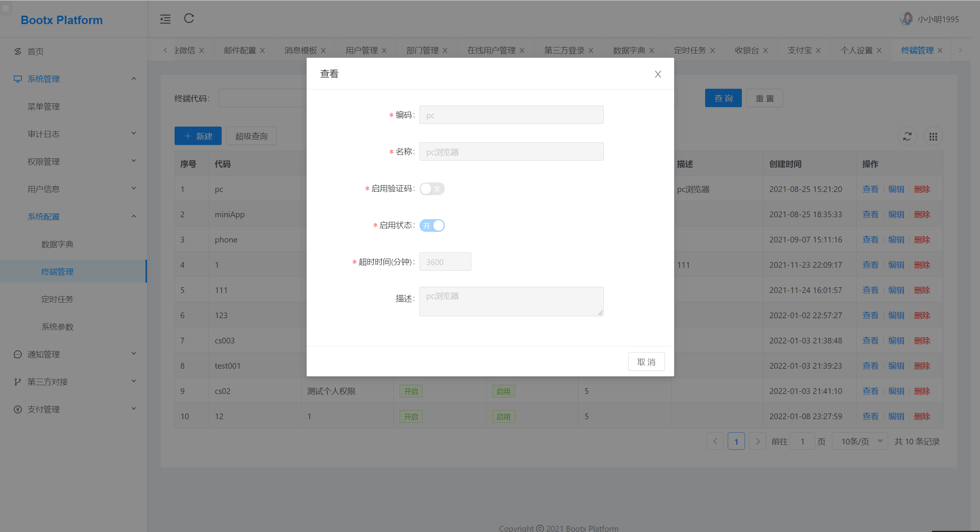Click the 支付管理 payment icon

click(17, 409)
